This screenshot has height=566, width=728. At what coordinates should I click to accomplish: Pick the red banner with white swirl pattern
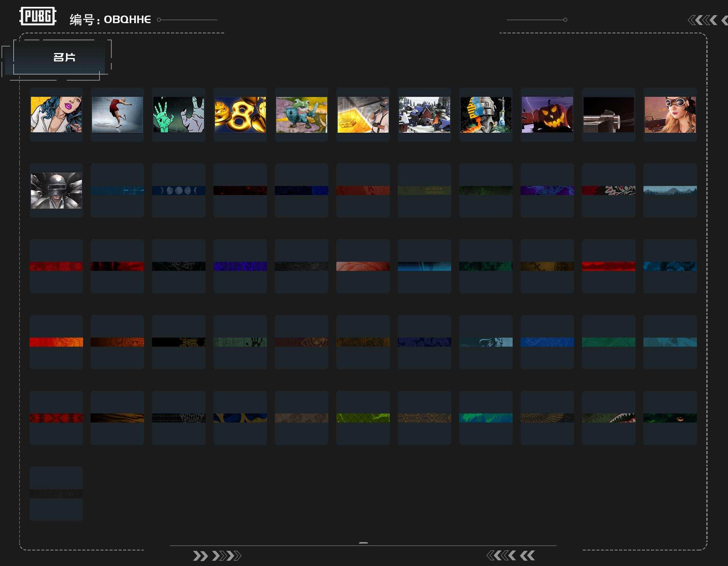[609, 190]
